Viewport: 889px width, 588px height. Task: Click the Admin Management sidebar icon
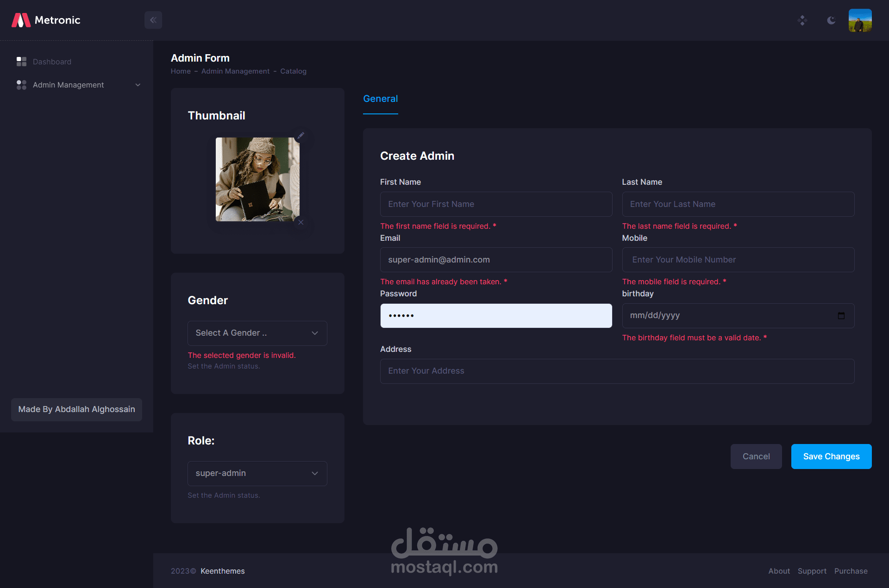coord(21,85)
